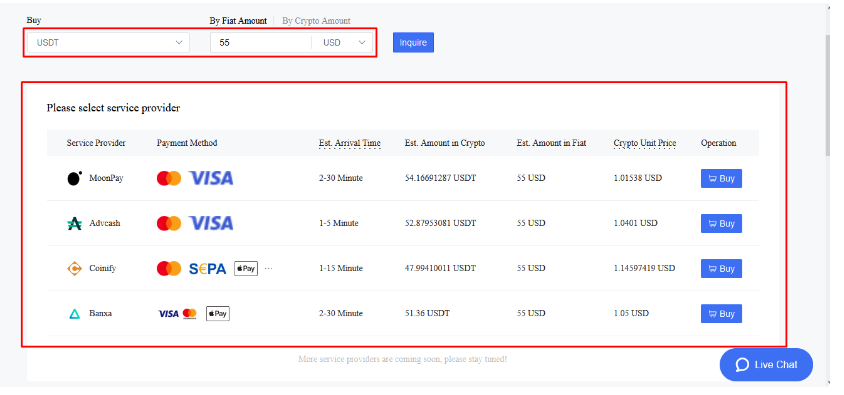The image size is (844, 395).
Task: Click the Coinify provider logo icon
Action: click(74, 268)
